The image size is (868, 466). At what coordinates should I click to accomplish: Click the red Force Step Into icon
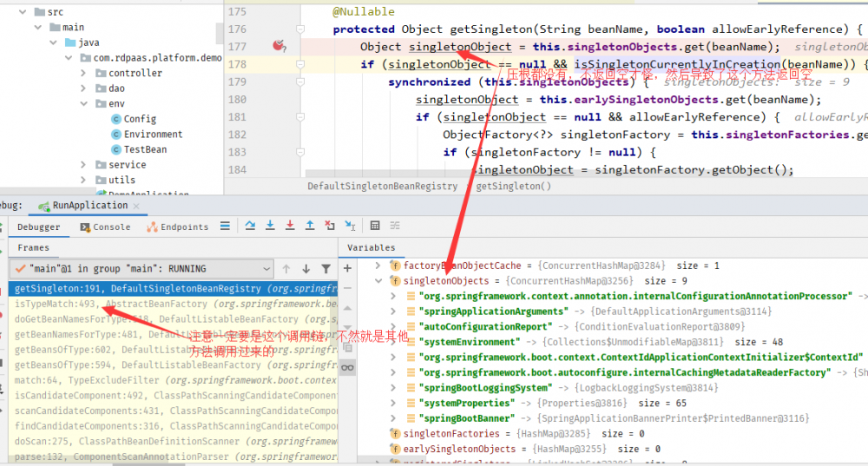tap(290, 226)
